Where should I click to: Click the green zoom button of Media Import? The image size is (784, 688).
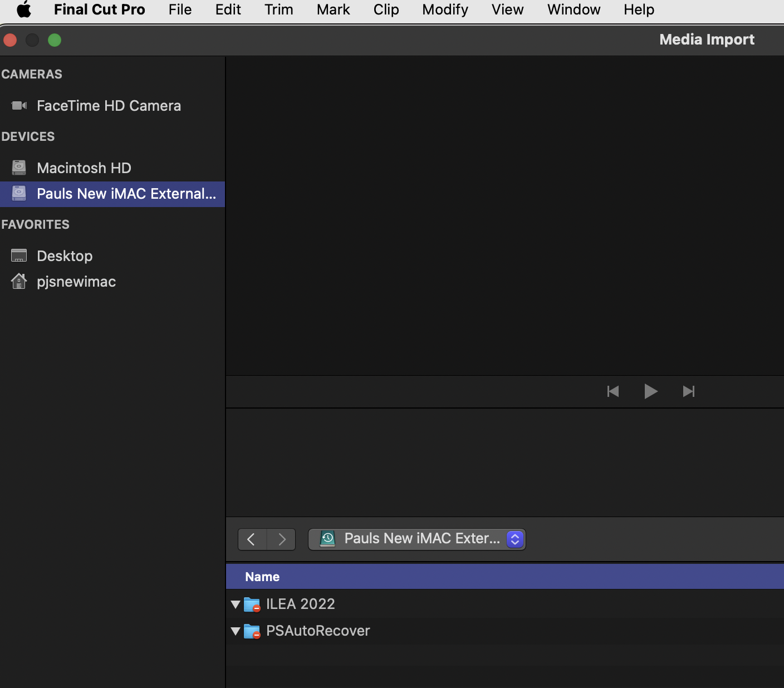click(55, 40)
